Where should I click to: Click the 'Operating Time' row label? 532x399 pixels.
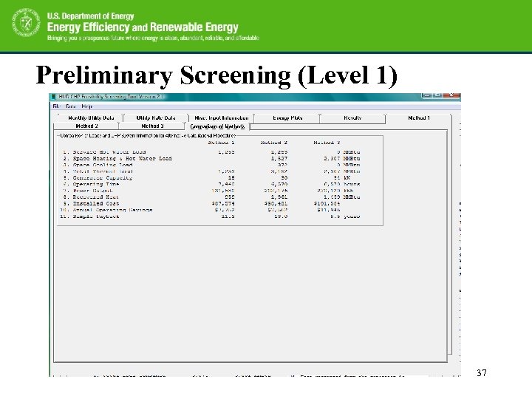96,184
